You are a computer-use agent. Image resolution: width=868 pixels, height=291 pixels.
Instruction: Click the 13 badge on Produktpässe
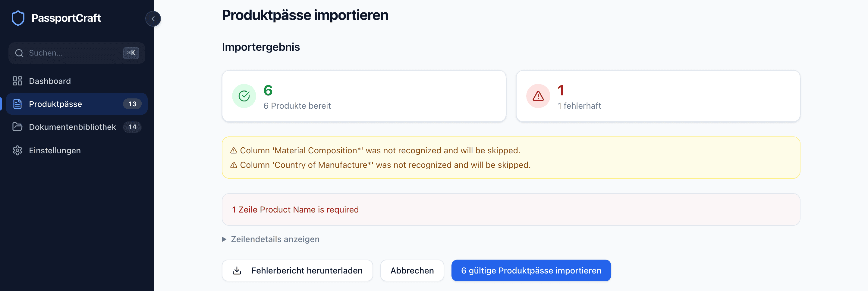click(132, 104)
